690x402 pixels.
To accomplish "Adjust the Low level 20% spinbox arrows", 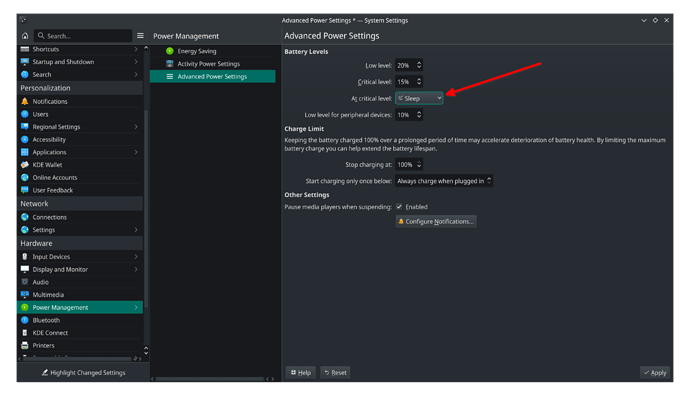I will click(x=419, y=66).
